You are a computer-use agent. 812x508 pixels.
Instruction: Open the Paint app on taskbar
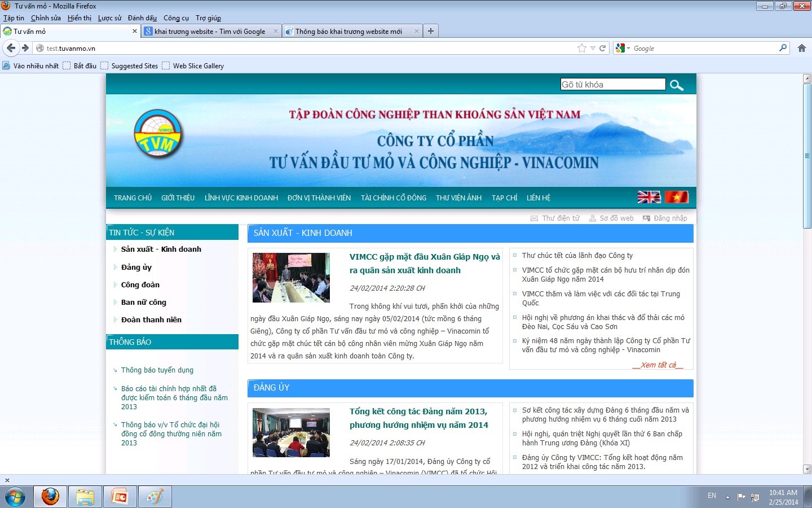click(x=155, y=497)
